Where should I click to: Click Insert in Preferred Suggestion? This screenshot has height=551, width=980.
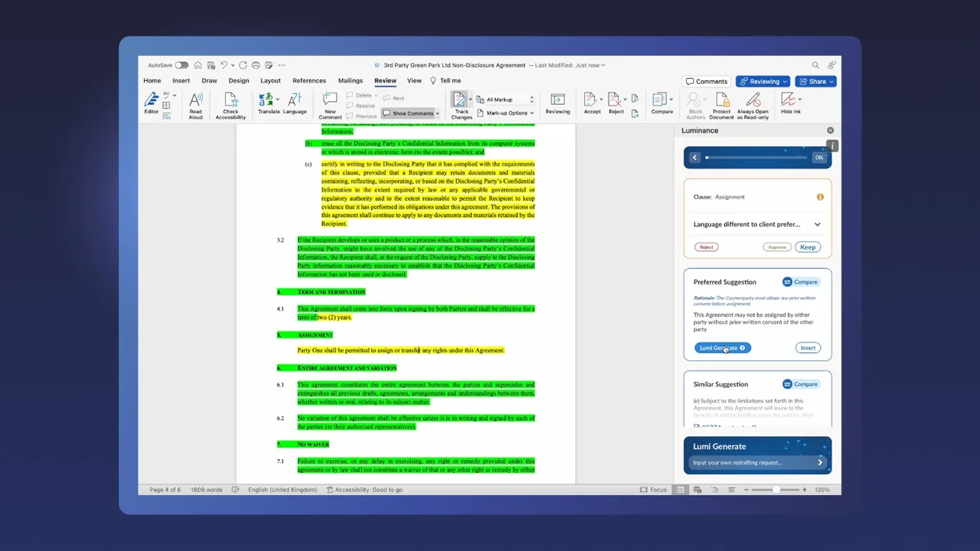[808, 348]
